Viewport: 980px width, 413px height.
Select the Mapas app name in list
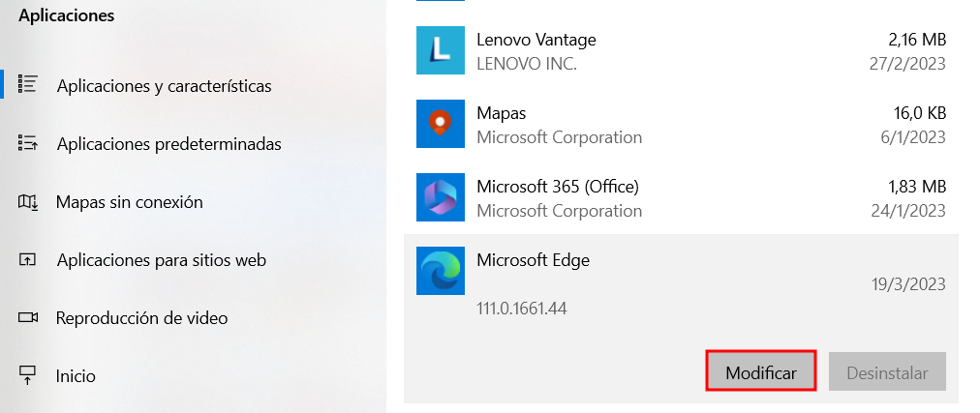tap(501, 113)
